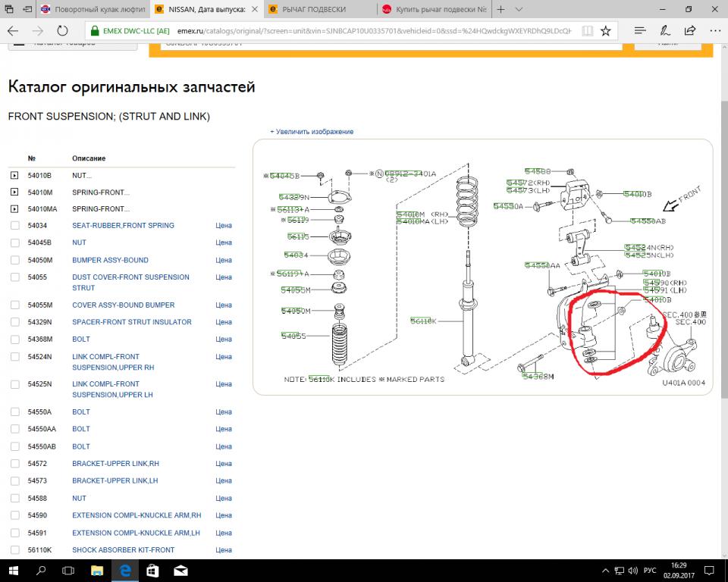Click the 54368M label in the diagram
The width and height of the screenshot is (728, 582).
[x=538, y=377]
